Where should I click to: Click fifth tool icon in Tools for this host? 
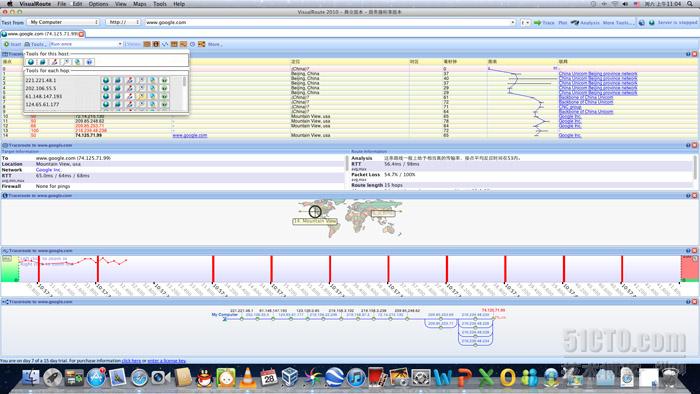pos(77,62)
